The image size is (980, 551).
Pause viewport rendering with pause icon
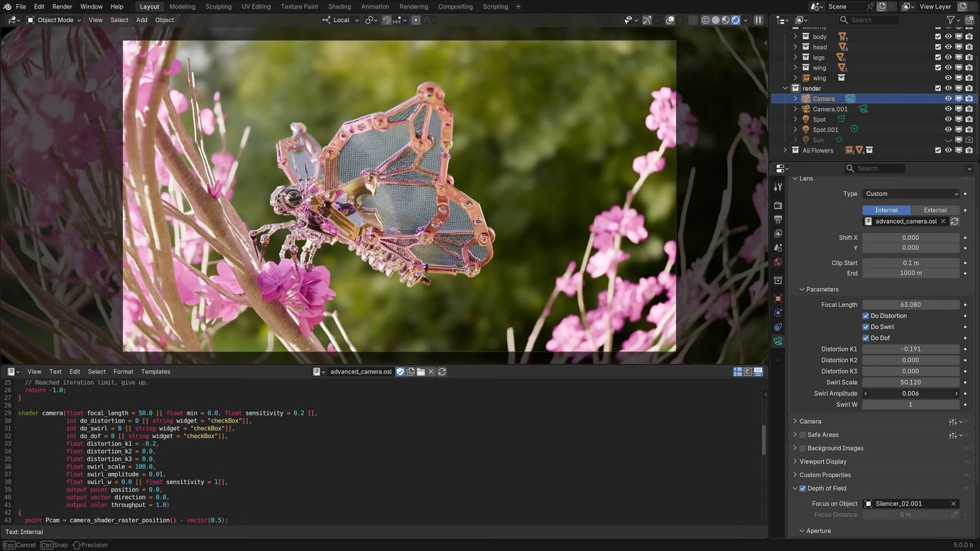click(x=758, y=20)
